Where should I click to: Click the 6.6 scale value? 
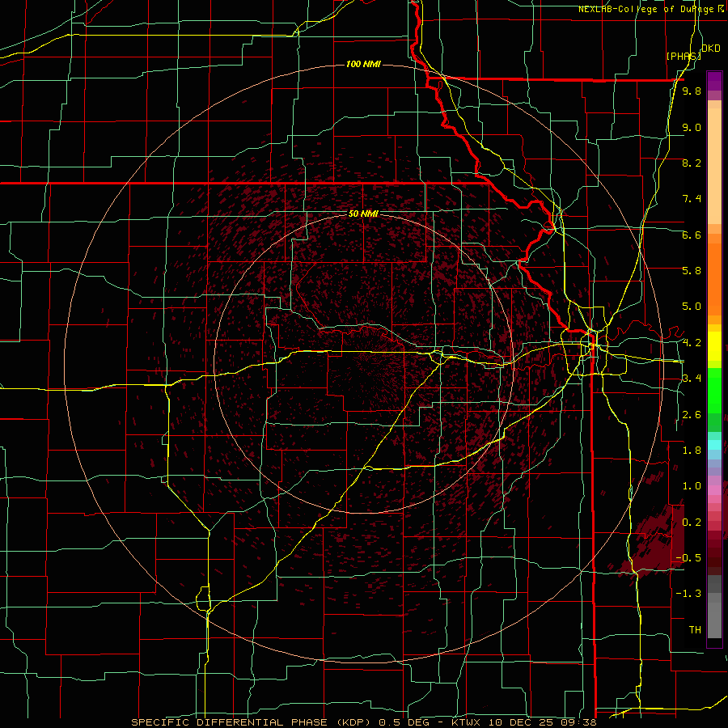pyautogui.click(x=692, y=235)
